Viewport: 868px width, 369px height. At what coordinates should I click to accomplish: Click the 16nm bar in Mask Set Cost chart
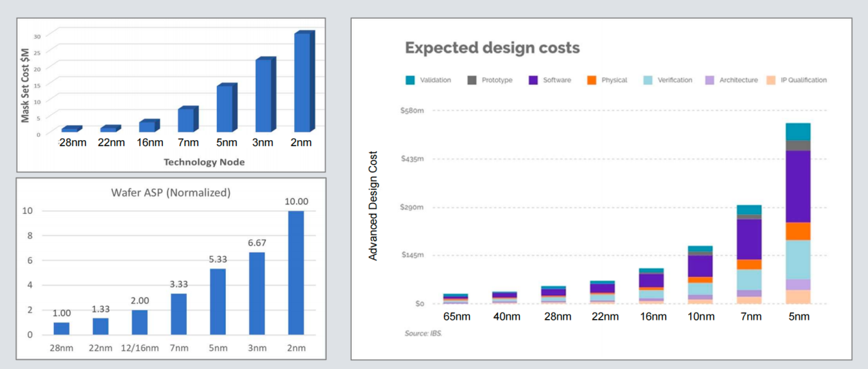148,126
